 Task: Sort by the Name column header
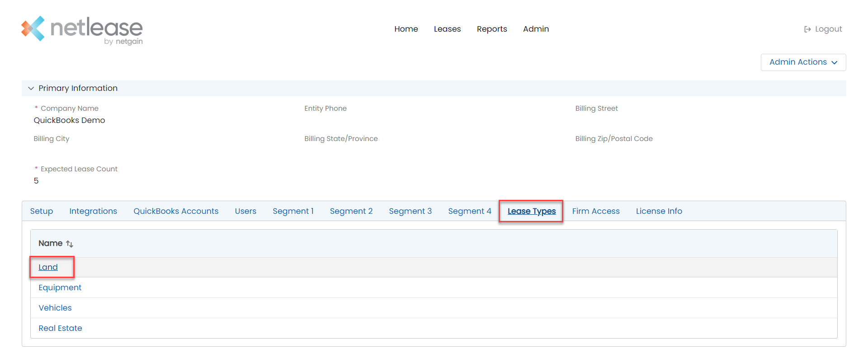(x=50, y=243)
